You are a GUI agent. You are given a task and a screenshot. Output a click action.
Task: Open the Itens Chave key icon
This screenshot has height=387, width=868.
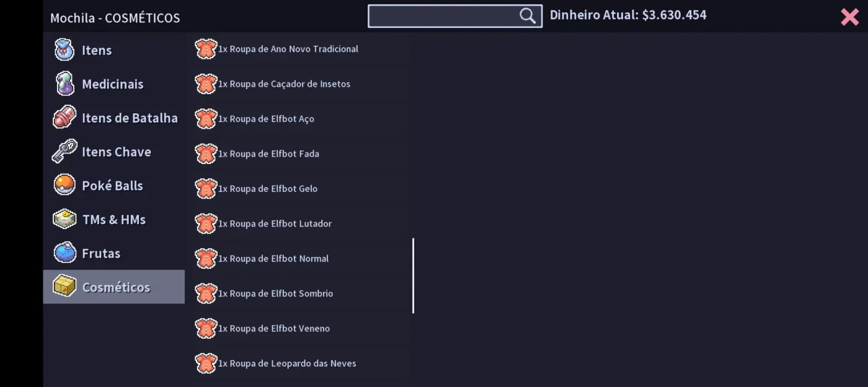tap(64, 151)
